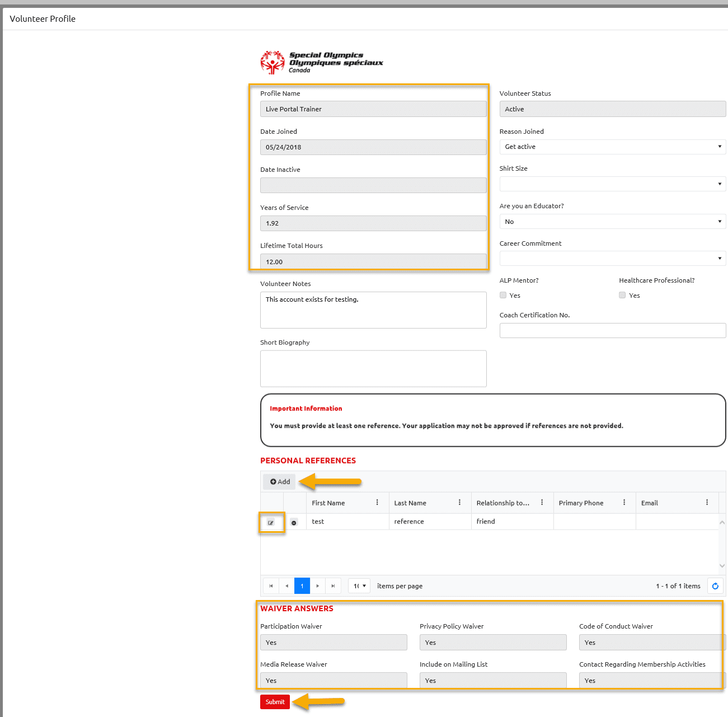Sort by Primary Phone column header
Screen dimensions: 728x717
[581, 503]
